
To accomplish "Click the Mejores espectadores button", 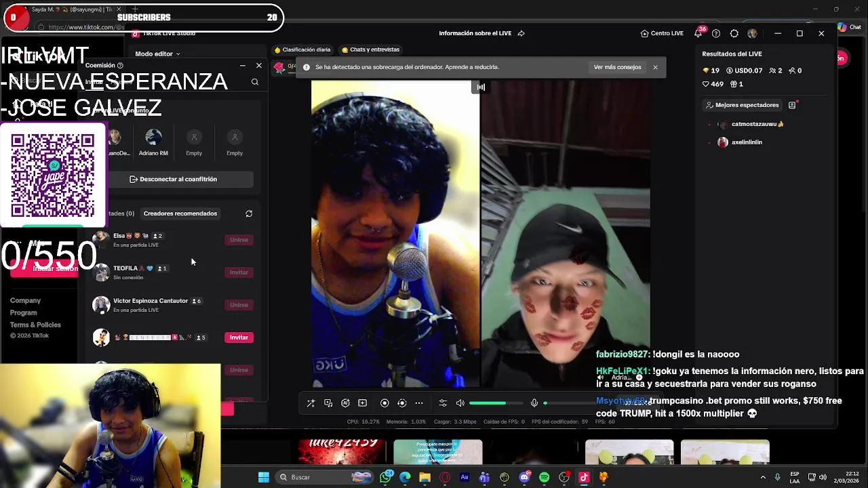I will (x=742, y=105).
